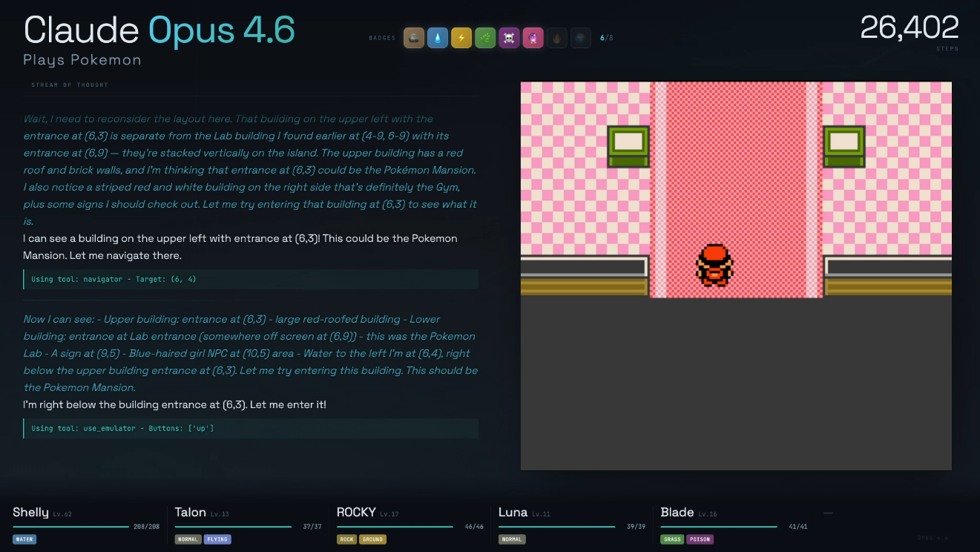Click the purple skull Soul badge

coord(509,38)
